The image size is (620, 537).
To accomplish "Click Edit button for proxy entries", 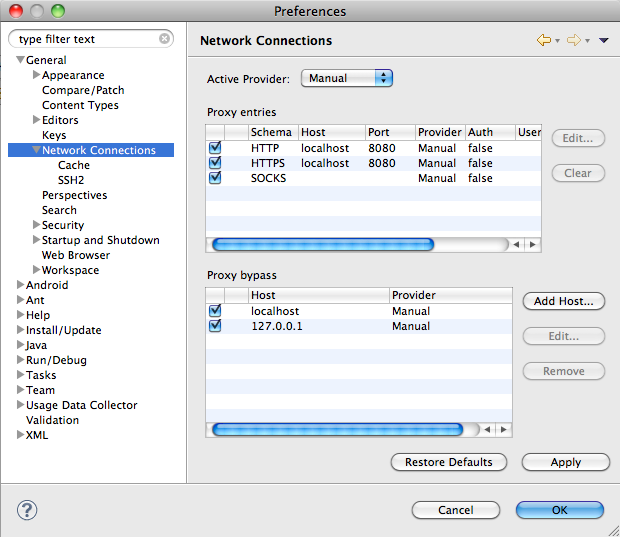I will pyautogui.click(x=578, y=138).
